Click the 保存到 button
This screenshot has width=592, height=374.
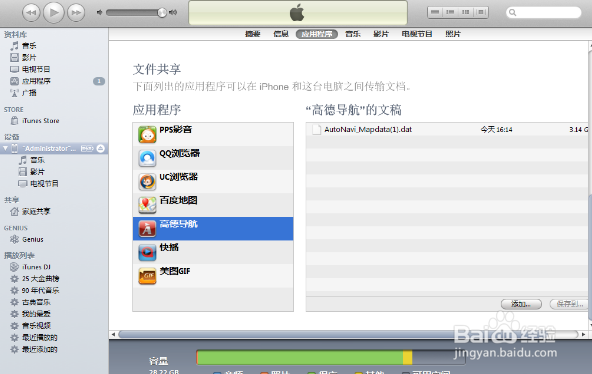569,304
